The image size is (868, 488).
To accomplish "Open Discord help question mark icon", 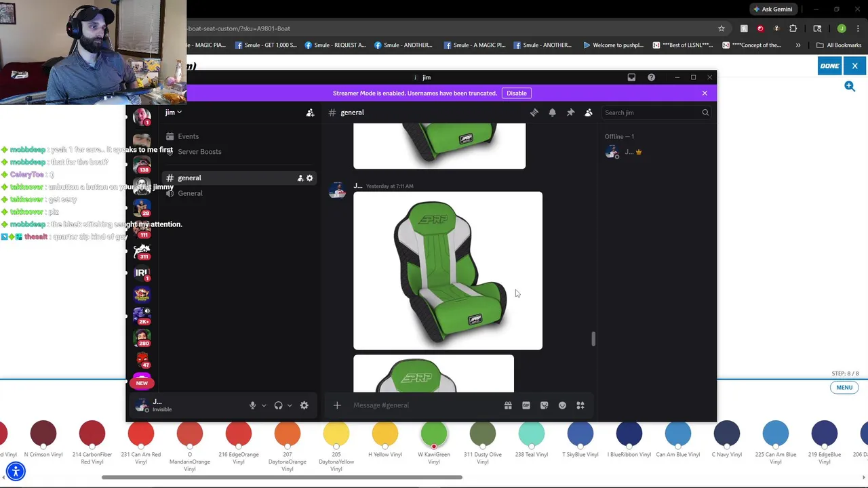I will pyautogui.click(x=651, y=77).
